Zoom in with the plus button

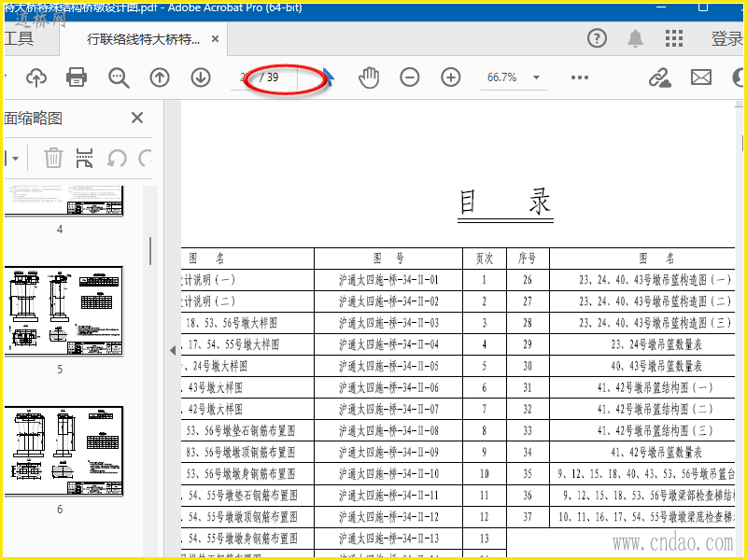(451, 77)
